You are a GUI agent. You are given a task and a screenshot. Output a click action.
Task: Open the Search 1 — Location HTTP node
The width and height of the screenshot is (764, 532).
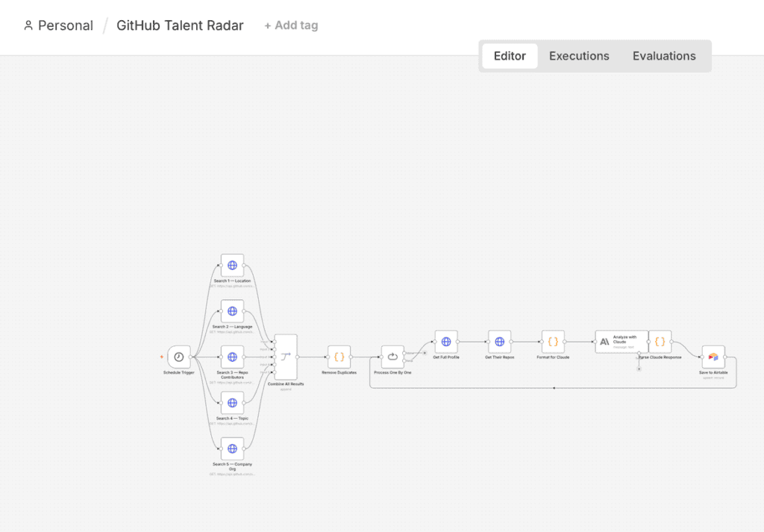[233, 266]
